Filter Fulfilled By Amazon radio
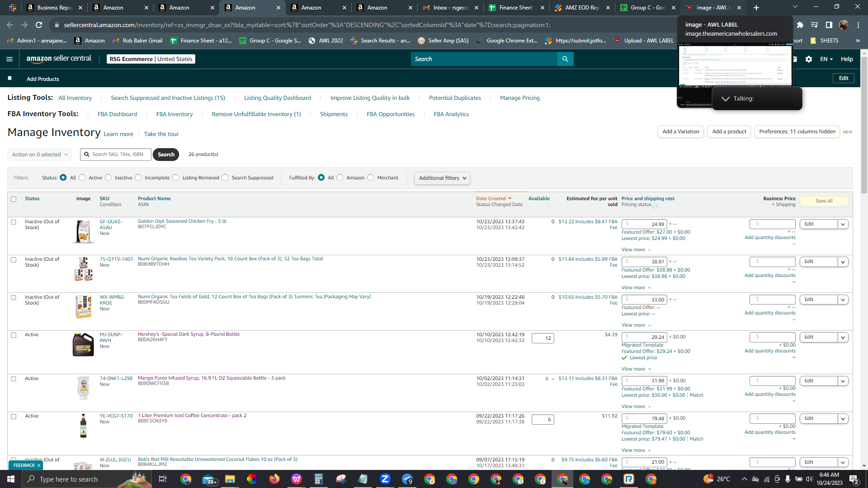 pos(340,178)
